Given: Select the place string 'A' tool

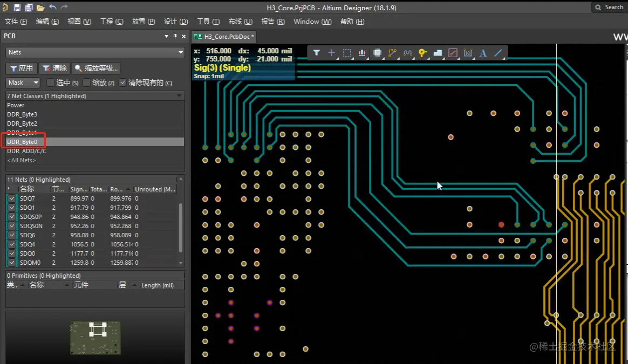Looking at the screenshot, I should point(483,53).
